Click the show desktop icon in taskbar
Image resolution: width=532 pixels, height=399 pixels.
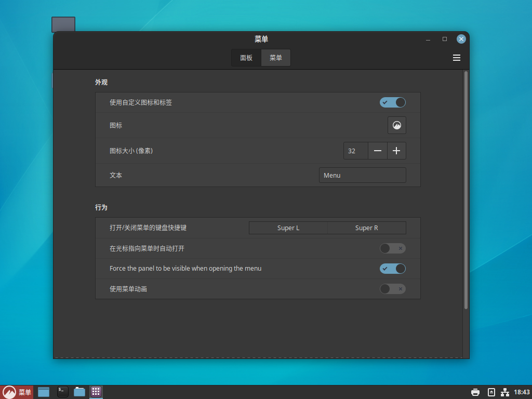tap(44, 392)
